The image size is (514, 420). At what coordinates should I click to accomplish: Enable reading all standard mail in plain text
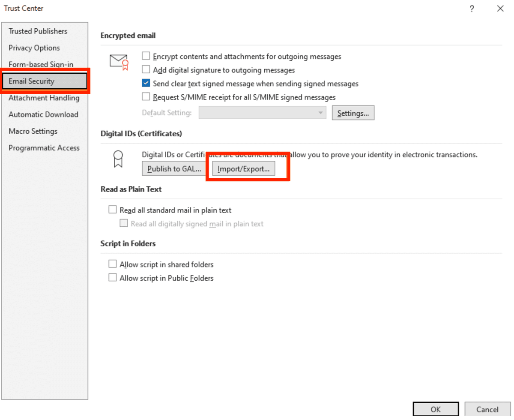[x=113, y=209]
